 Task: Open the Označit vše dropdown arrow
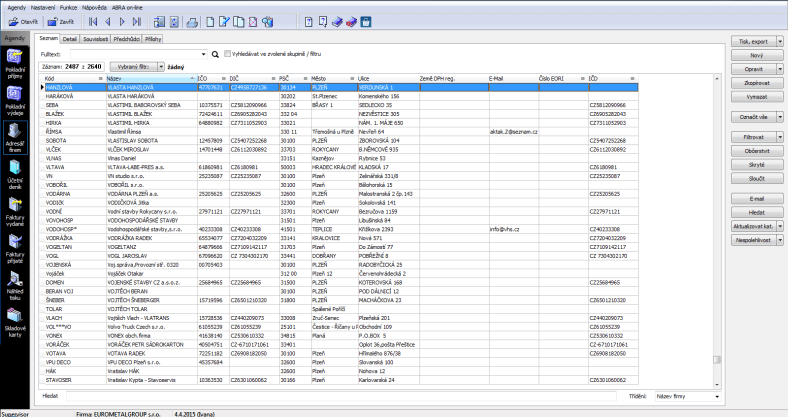click(780, 117)
